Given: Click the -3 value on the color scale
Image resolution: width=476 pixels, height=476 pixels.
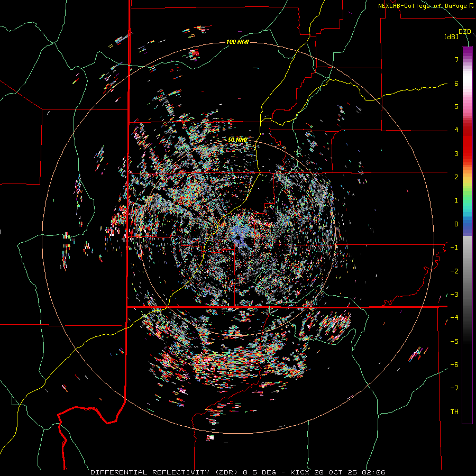Looking at the screenshot, I should pos(454,294).
